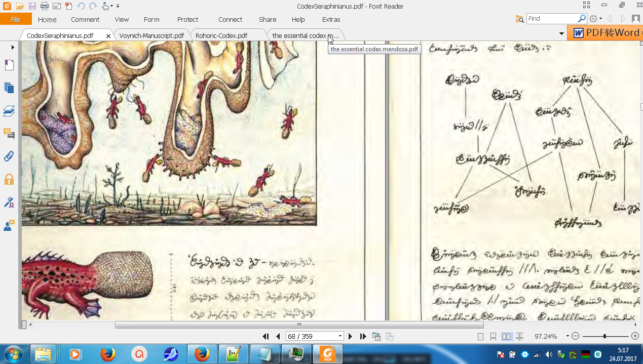Open the document tab list dropdown arrow

click(561, 34)
